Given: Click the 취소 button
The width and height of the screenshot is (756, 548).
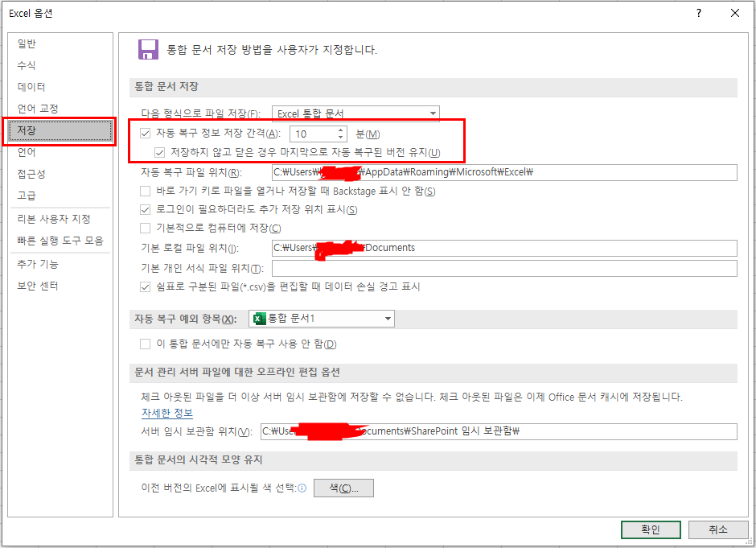Looking at the screenshot, I should coord(718,529).
